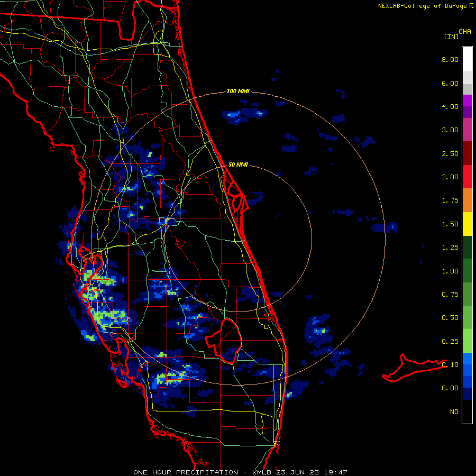Click the 1.25 legend value
The width and height of the screenshot is (476, 476).
450,248
